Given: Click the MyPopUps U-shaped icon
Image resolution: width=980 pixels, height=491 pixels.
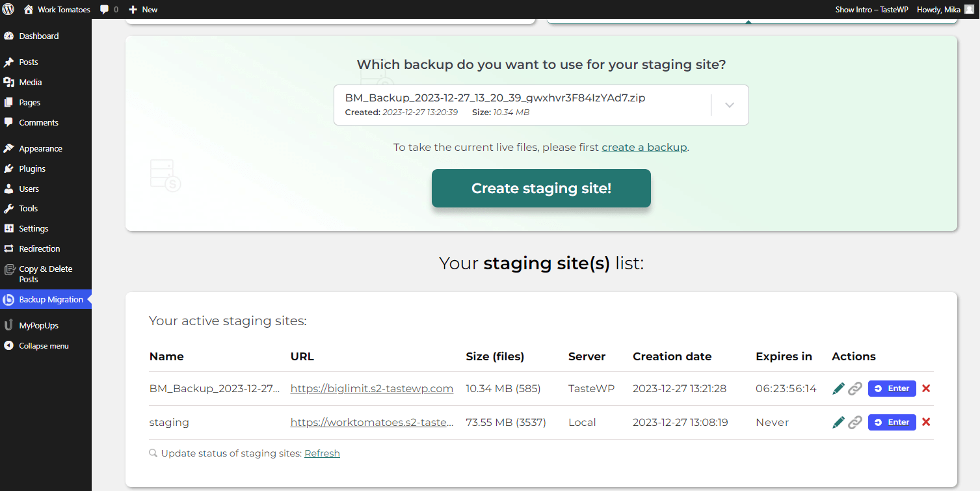Looking at the screenshot, I should point(8,326).
